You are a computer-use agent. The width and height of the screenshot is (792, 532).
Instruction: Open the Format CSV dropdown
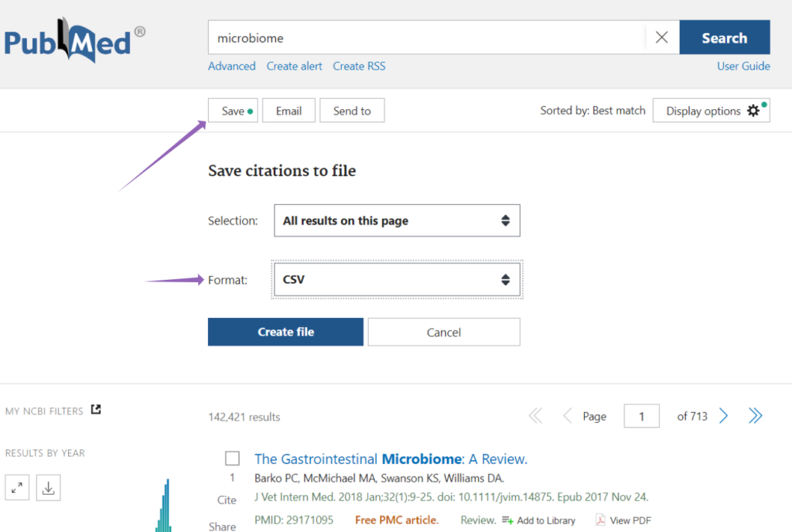pos(397,279)
